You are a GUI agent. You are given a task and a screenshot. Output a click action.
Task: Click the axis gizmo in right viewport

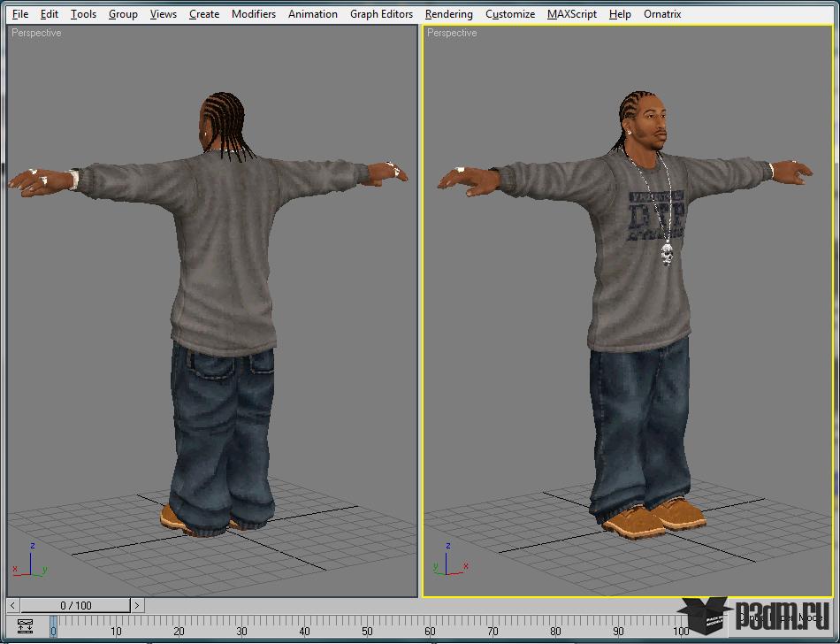click(450, 561)
